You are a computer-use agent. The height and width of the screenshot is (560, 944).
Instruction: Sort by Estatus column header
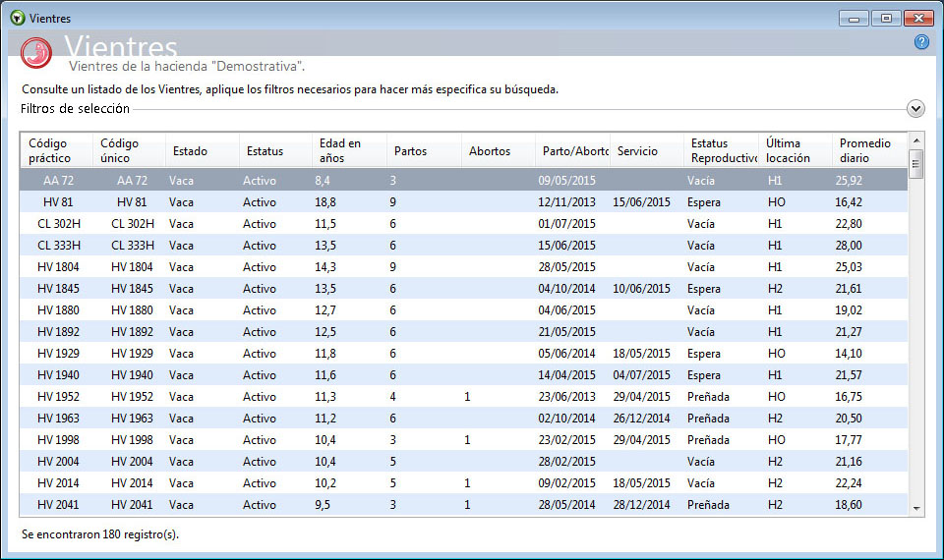275,150
